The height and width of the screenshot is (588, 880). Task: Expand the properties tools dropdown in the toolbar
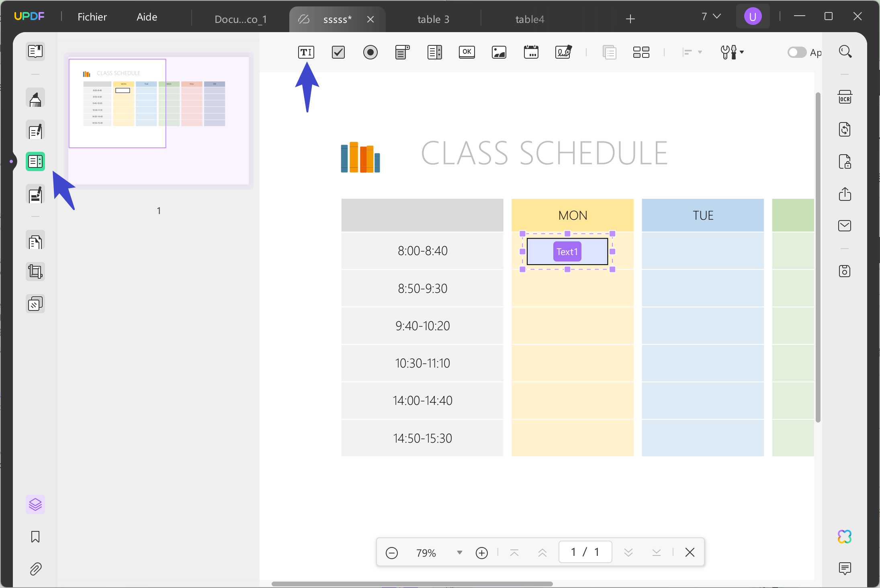coord(732,52)
